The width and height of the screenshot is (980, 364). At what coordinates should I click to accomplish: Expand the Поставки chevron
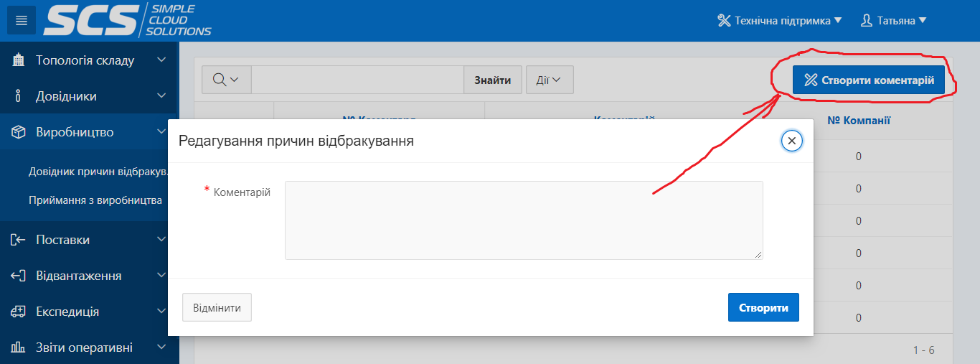point(161,240)
